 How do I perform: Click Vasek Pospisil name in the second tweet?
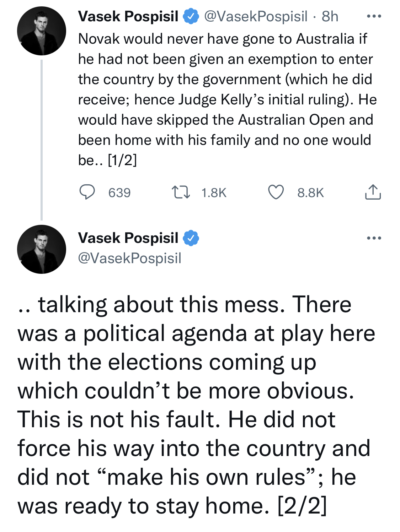(128, 238)
